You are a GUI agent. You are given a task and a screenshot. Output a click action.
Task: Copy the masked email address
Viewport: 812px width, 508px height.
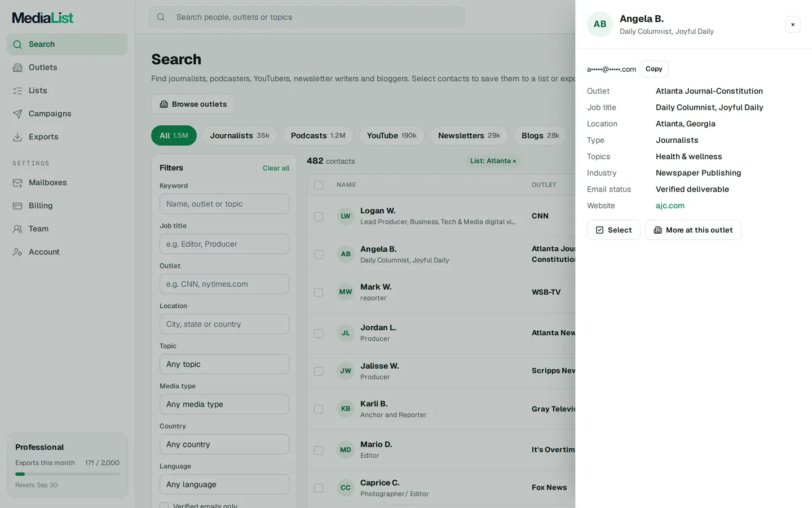654,69
